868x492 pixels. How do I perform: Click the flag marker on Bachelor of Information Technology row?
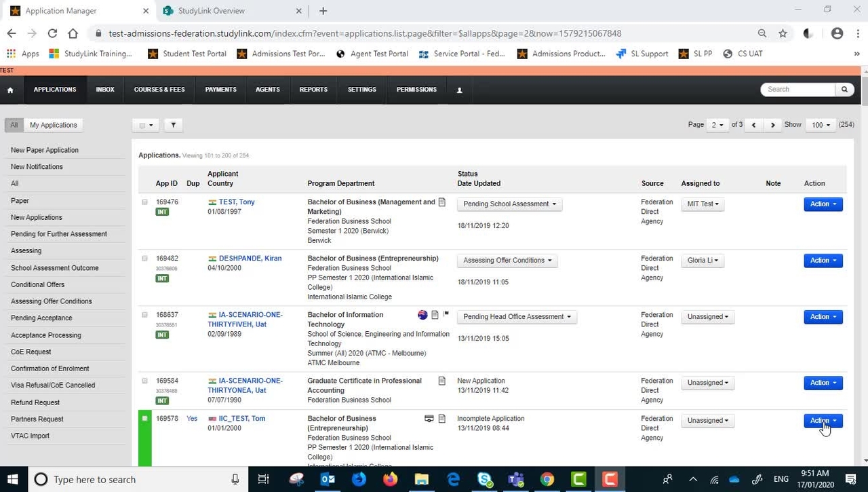(446, 314)
